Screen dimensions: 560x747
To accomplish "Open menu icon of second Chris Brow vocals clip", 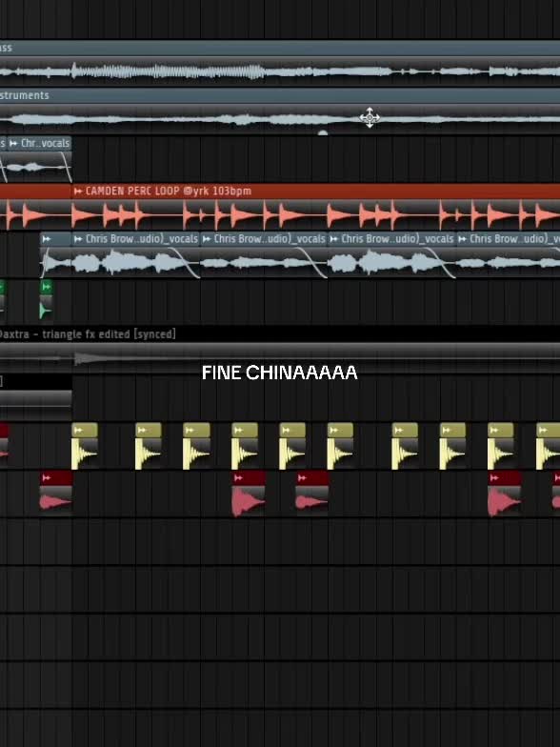I will tap(207, 239).
